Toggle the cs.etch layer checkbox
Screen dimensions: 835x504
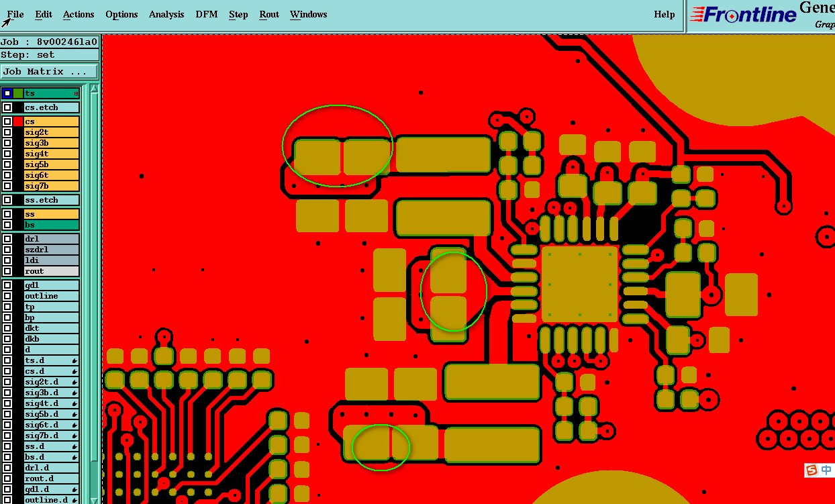pyautogui.click(x=7, y=107)
